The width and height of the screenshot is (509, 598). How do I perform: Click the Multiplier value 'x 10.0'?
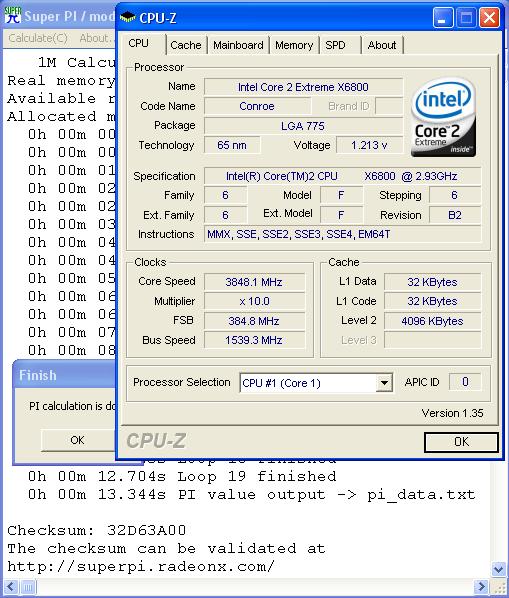[254, 301]
